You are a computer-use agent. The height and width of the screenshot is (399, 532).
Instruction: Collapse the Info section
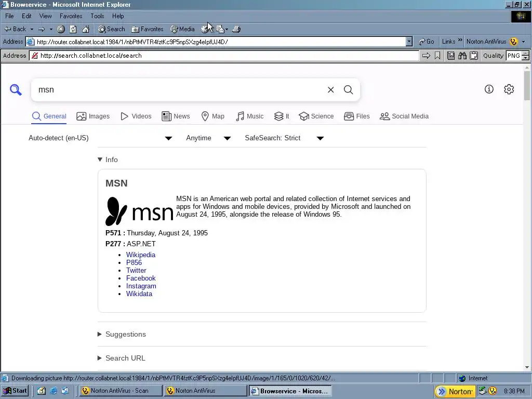coord(108,160)
